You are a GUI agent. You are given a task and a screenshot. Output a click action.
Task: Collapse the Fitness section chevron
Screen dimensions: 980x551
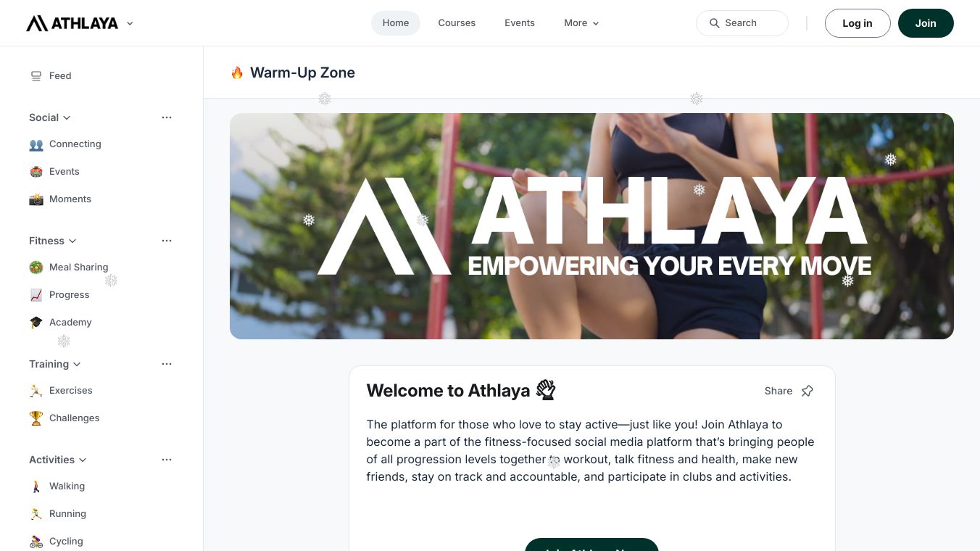coord(72,241)
